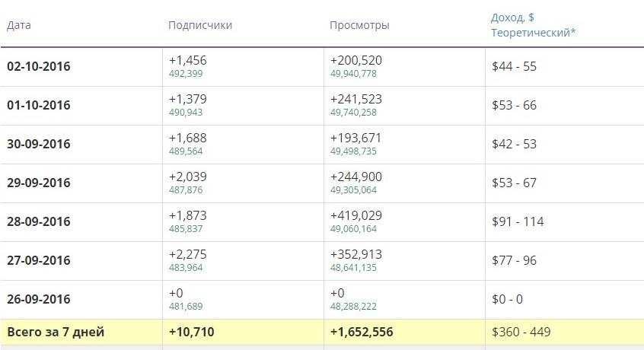This screenshot has height=350, width=644.
Task: Click the Подписчики column header
Action: click(200, 25)
